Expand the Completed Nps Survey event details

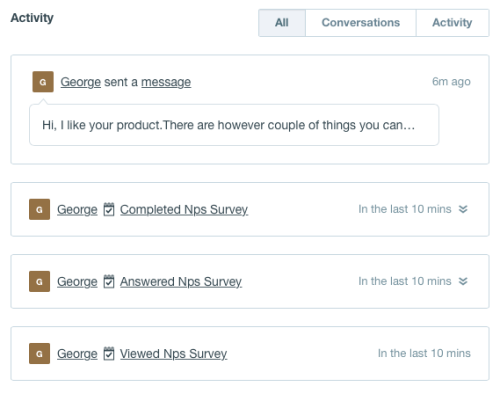coord(463,209)
